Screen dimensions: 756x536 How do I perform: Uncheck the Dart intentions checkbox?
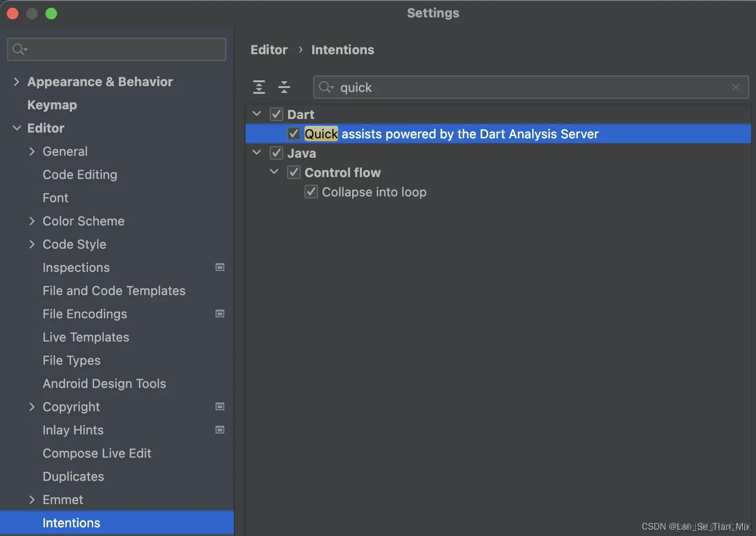[x=276, y=115]
